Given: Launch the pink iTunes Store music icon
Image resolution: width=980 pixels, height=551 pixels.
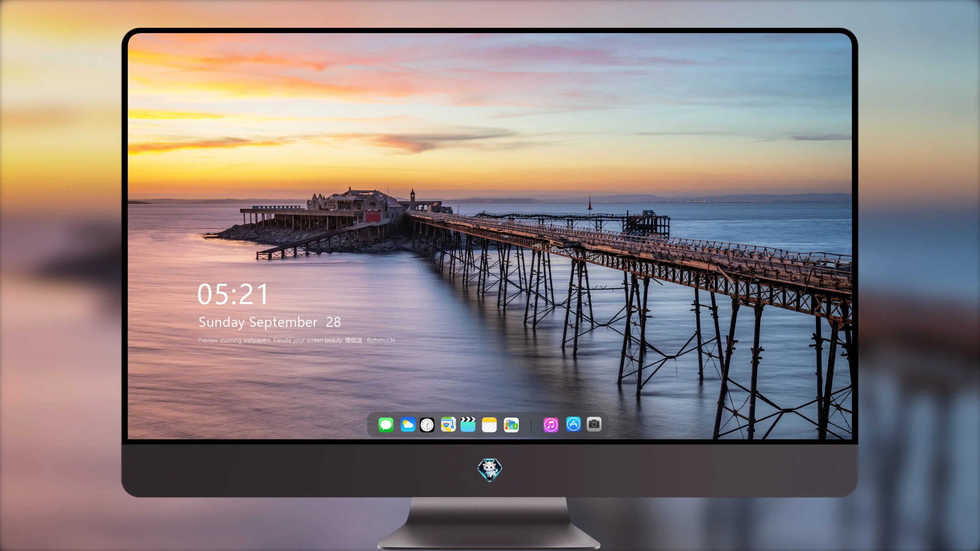Looking at the screenshot, I should 551,425.
